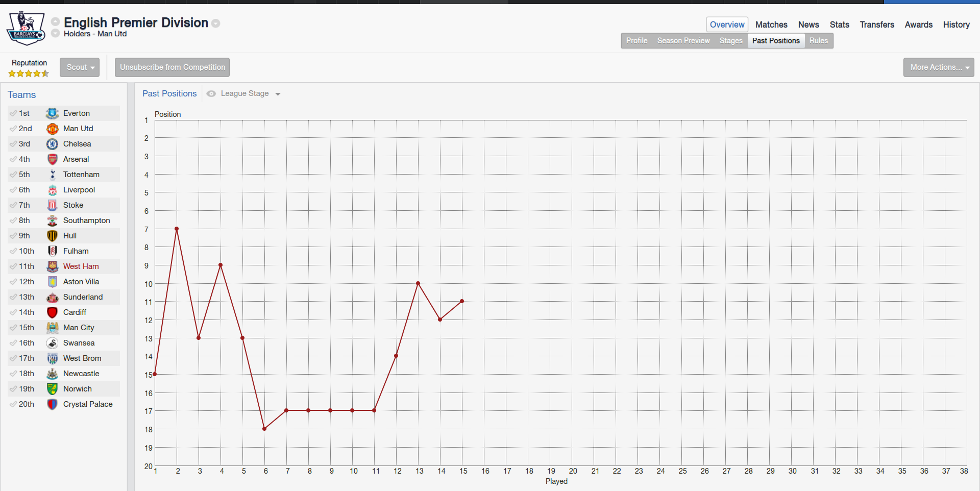Open the Season Preview sub-tab
The height and width of the screenshot is (491, 980).
click(683, 41)
